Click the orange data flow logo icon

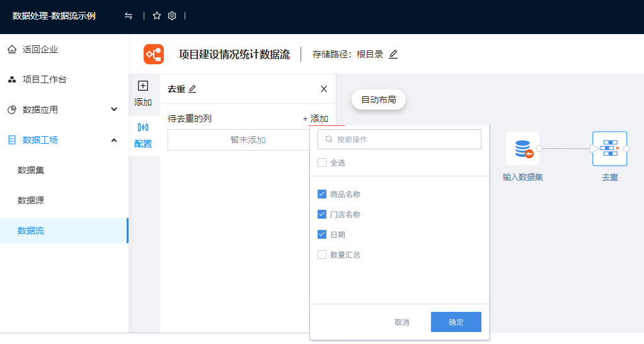[x=154, y=54]
